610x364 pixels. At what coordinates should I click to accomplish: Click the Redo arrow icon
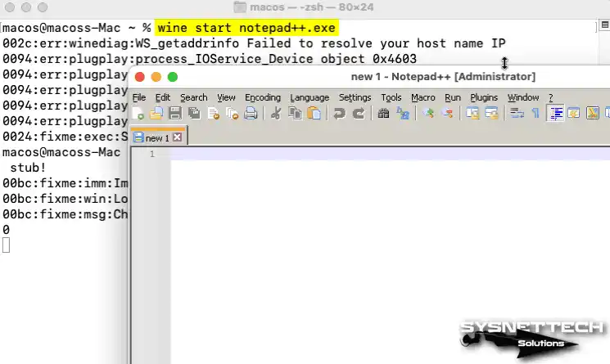coord(359,114)
